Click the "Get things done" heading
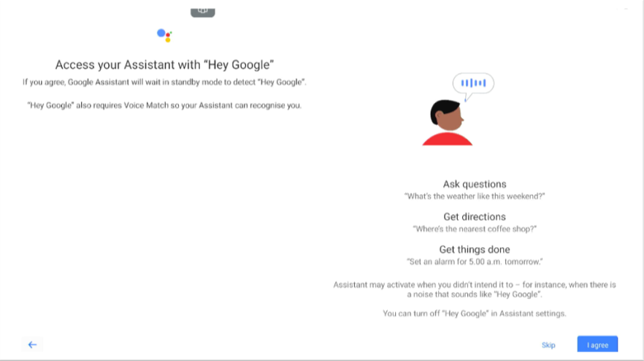 click(x=475, y=249)
